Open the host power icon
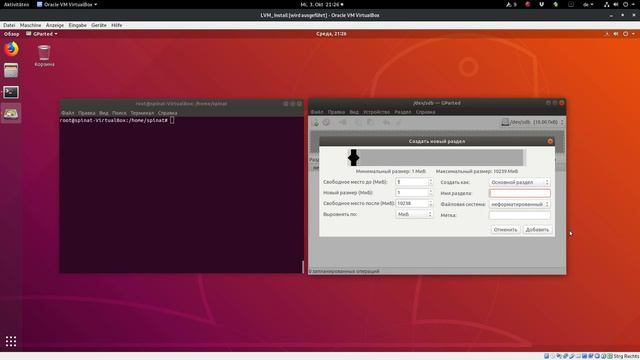This screenshot has height=360, width=640. 625,4
